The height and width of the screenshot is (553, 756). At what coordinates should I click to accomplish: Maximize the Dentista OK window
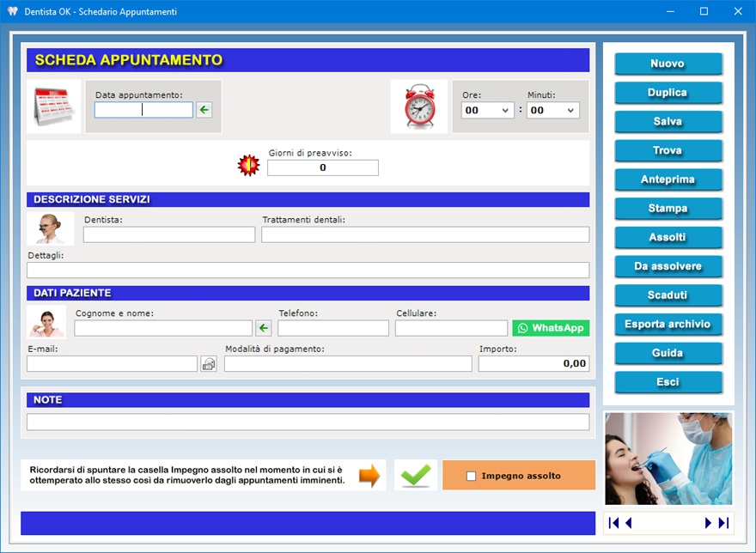pos(704,11)
